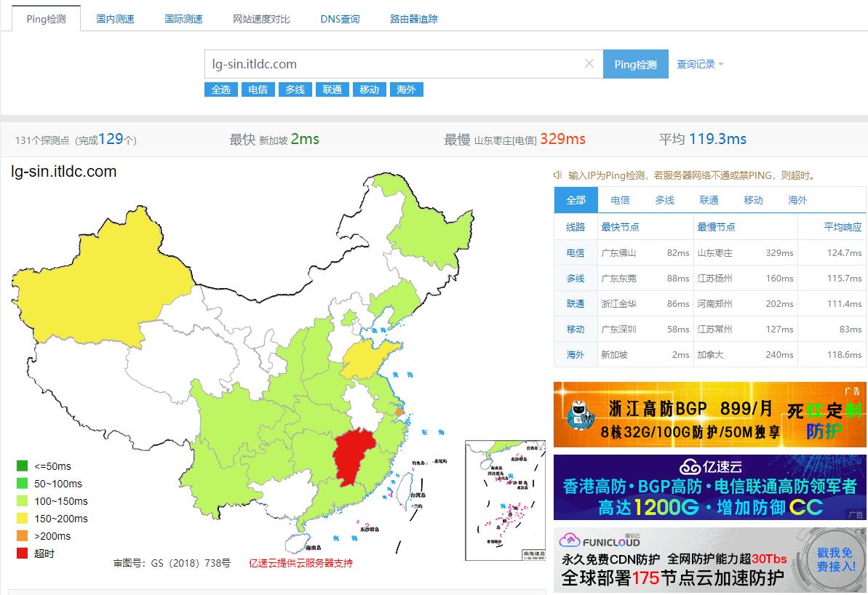Click the yellow Shandong province on the map

tap(365, 359)
